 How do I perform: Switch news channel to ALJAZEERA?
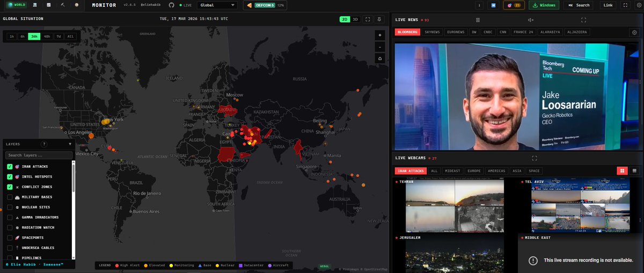[577, 32]
